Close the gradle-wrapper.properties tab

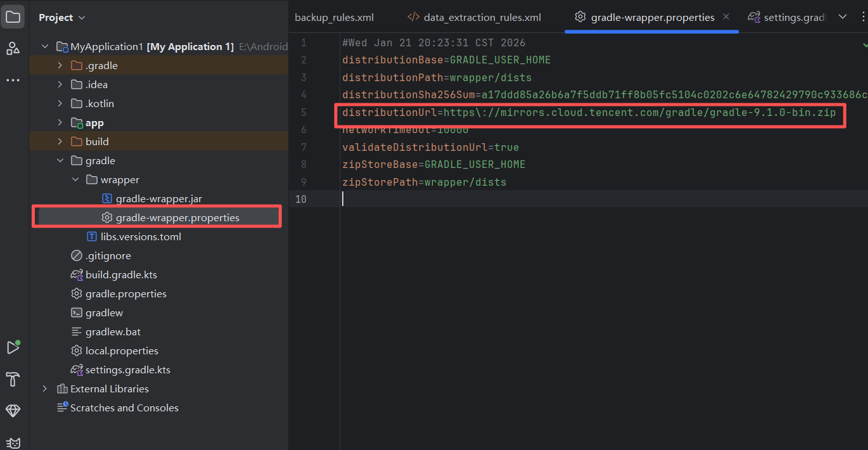726,17
